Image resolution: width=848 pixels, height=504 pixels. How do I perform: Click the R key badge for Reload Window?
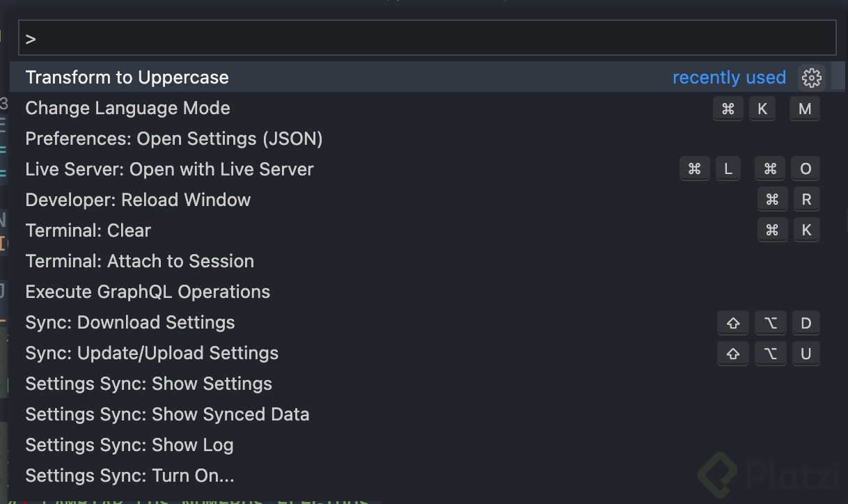806,200
